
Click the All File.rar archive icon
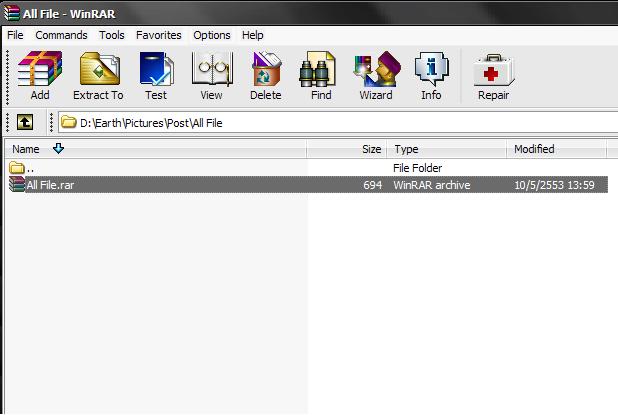tap(17, 184)
